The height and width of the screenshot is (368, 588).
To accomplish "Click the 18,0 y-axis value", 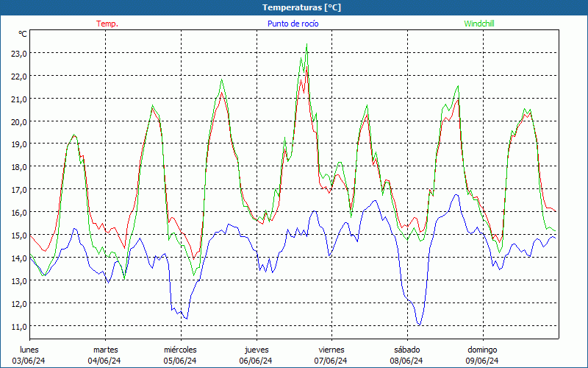I will click(19, 167).
